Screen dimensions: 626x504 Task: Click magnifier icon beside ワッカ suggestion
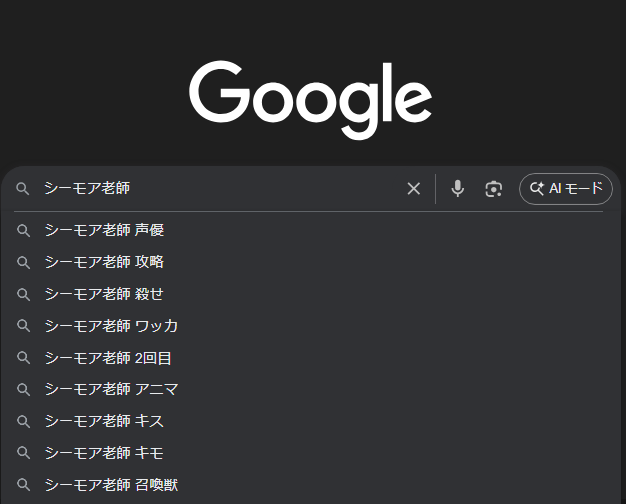(23, 326)
